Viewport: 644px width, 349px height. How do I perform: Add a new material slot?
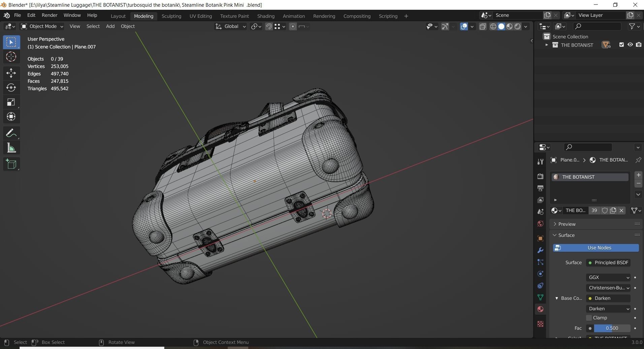pyautogui.click(x=638, y=175)
